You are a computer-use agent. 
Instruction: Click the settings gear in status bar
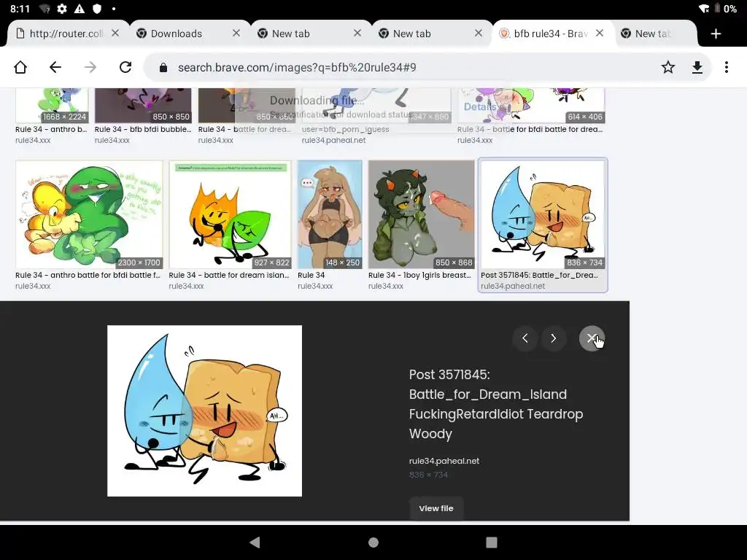coord(62,9)
